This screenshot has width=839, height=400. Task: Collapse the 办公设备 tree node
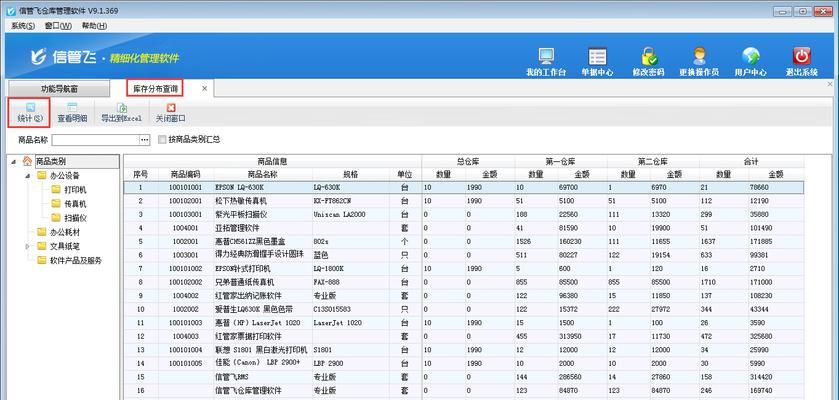pyautogui.click(x=27, y=175)
